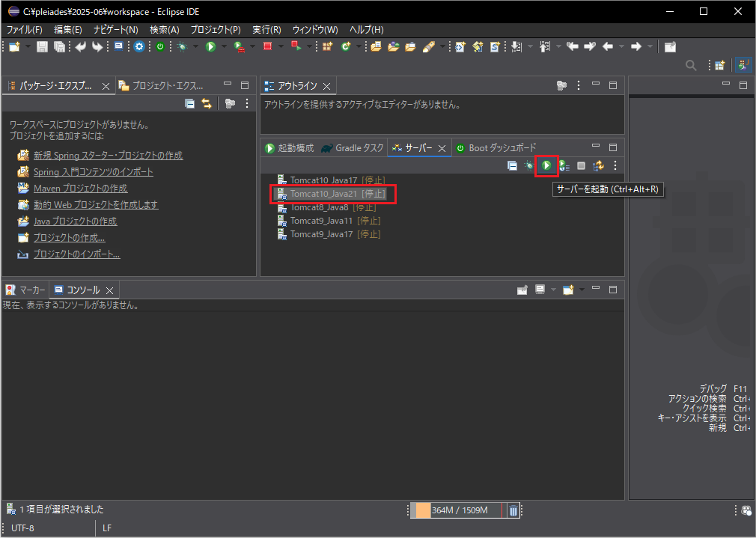This screenshot has width=756, height=538.
Task: Stop the server using the square icon
Action: point(581,165)
